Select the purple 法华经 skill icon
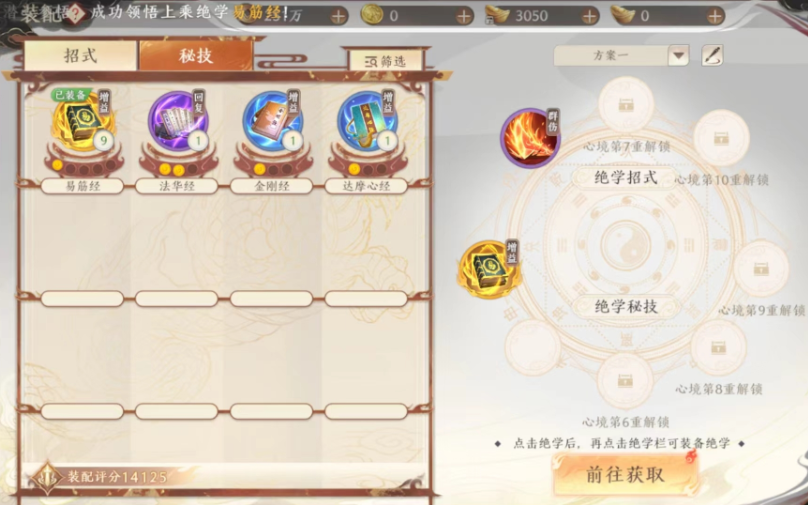 pyautogui.click(x=178, y=122)
